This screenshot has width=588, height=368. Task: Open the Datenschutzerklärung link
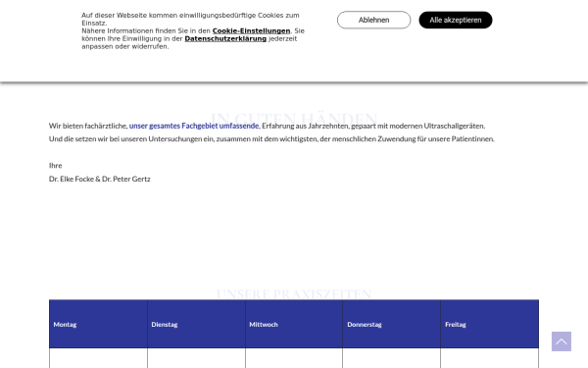click(x=225, y=38)
